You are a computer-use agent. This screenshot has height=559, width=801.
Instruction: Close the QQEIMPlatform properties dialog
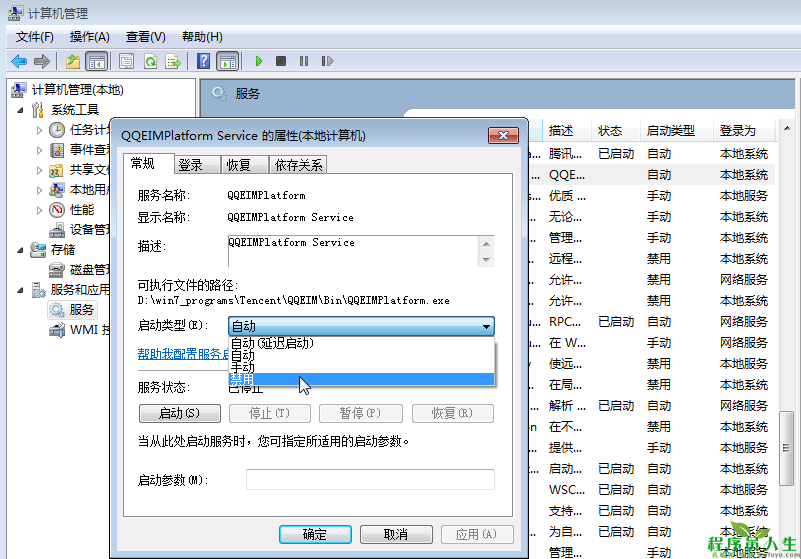pos(503,135)
